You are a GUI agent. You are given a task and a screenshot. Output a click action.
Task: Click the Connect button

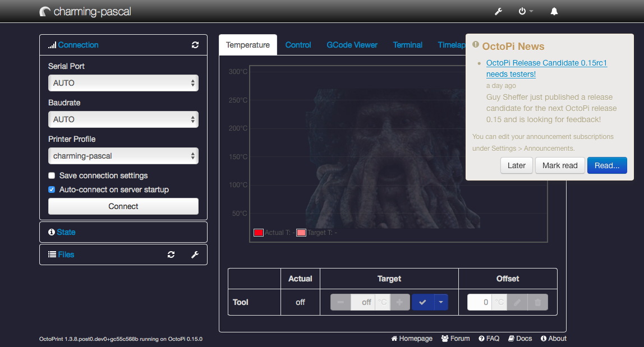(x=123, y=206)
